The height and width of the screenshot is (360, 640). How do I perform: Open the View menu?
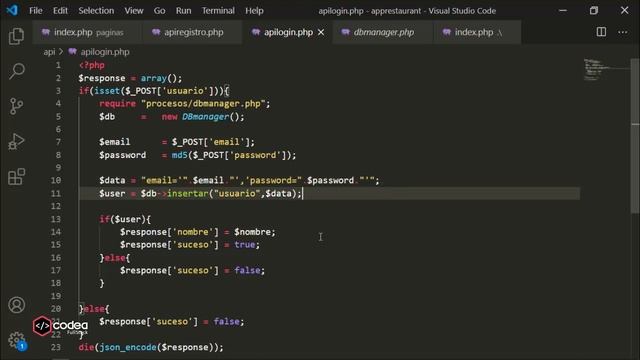133,11
